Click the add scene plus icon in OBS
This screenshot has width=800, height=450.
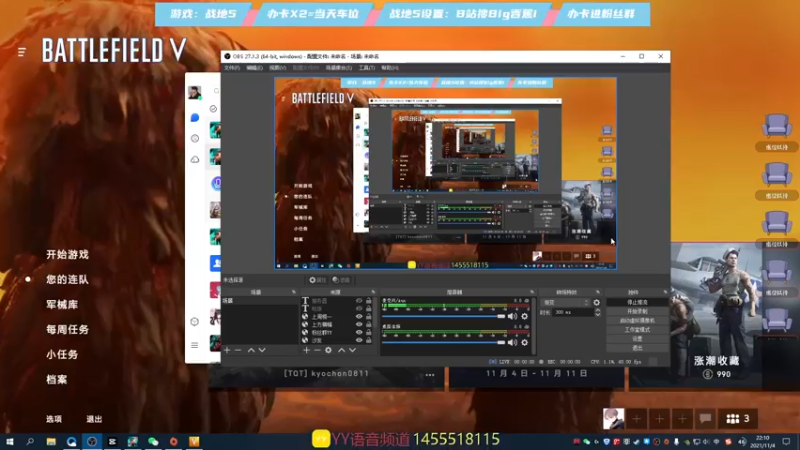click(227, 350)
